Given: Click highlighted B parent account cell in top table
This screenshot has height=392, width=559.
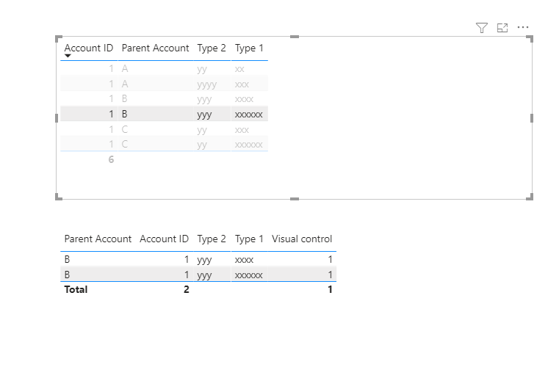Looking at the screenshot, I should (124, 114).
